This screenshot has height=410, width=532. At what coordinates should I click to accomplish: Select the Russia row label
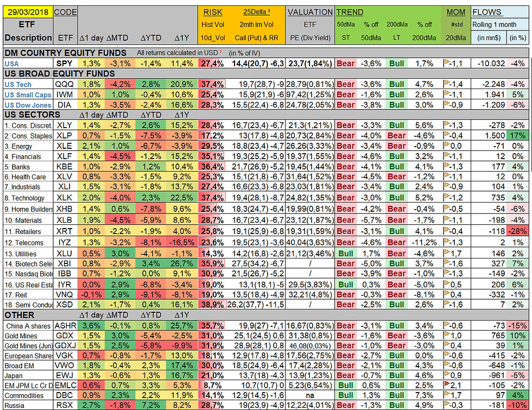click(x=14, y=405)
